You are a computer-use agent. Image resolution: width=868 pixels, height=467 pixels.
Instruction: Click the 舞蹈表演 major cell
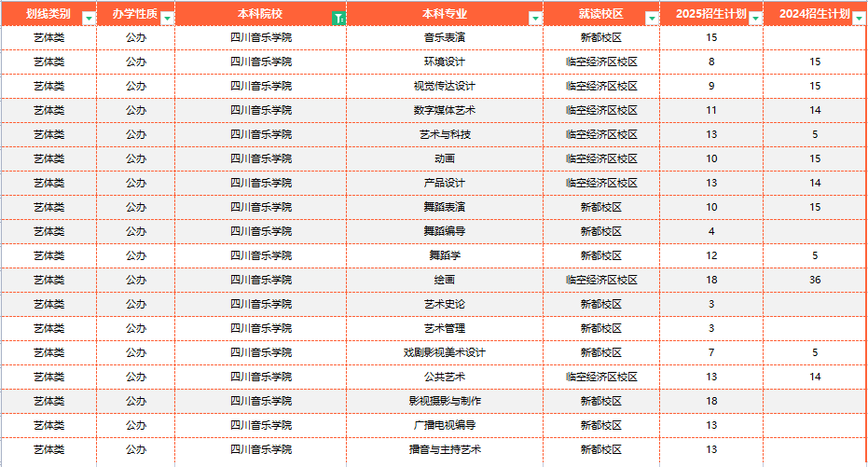click(445, 208)
